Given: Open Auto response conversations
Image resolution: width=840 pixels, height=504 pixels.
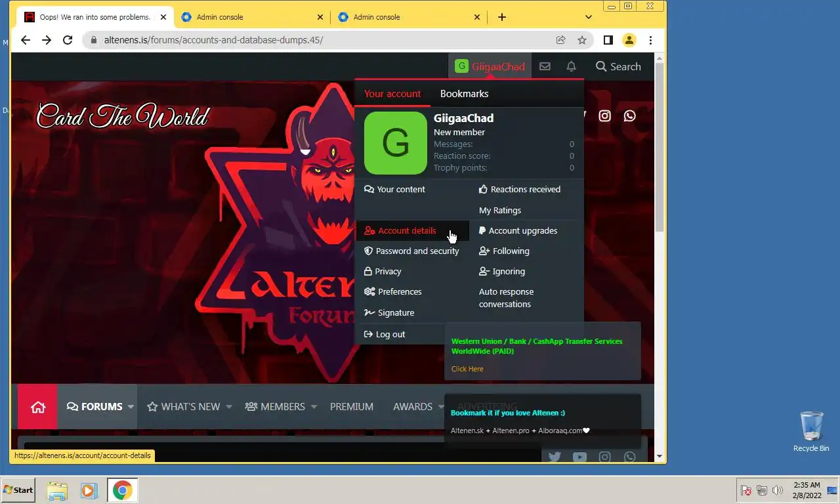Looking at the screenshot, I should (x=506, y=298).
